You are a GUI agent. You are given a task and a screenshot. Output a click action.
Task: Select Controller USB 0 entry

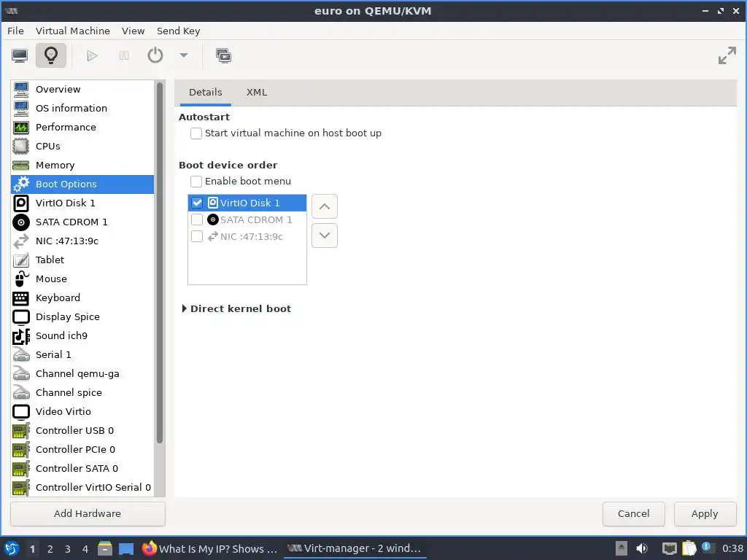point(82,430)
